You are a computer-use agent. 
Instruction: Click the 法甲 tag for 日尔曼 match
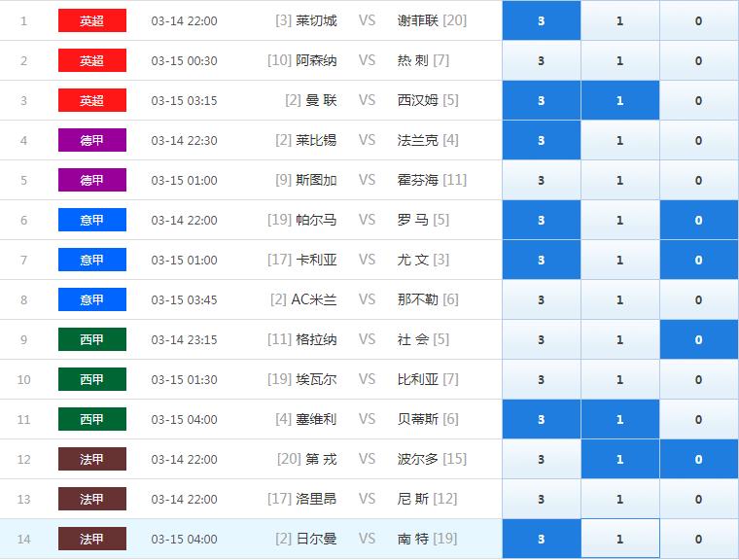[92, 539]
